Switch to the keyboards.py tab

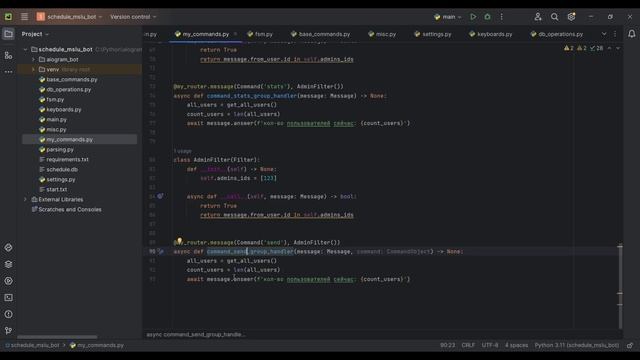pyautogui.click(x=491, y=34)
